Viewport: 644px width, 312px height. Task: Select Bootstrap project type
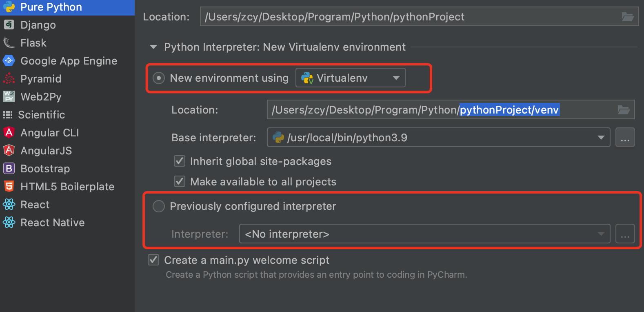pyautogui.click(x=67, y=168)
